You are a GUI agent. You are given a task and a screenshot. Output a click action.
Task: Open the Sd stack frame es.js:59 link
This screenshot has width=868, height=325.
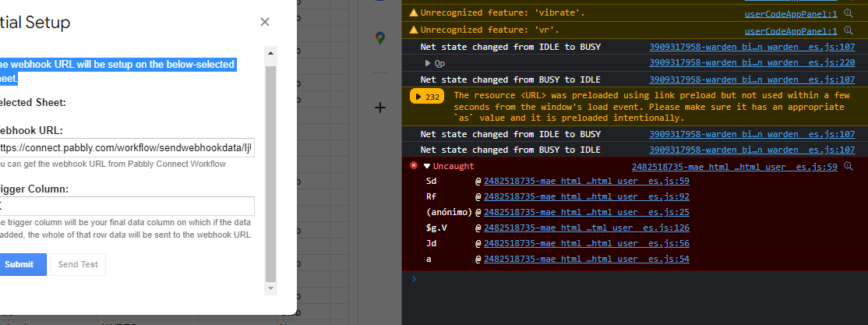[x=586, y=181]
